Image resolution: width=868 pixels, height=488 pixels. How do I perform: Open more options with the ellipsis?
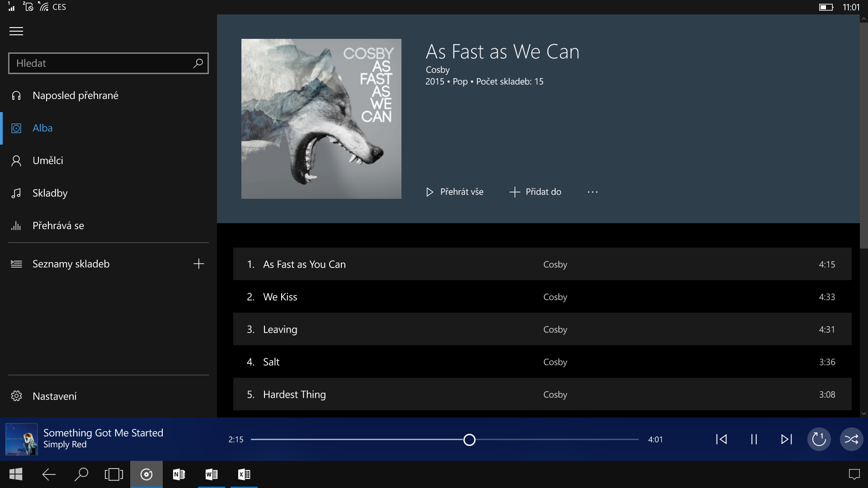(593, 192)
